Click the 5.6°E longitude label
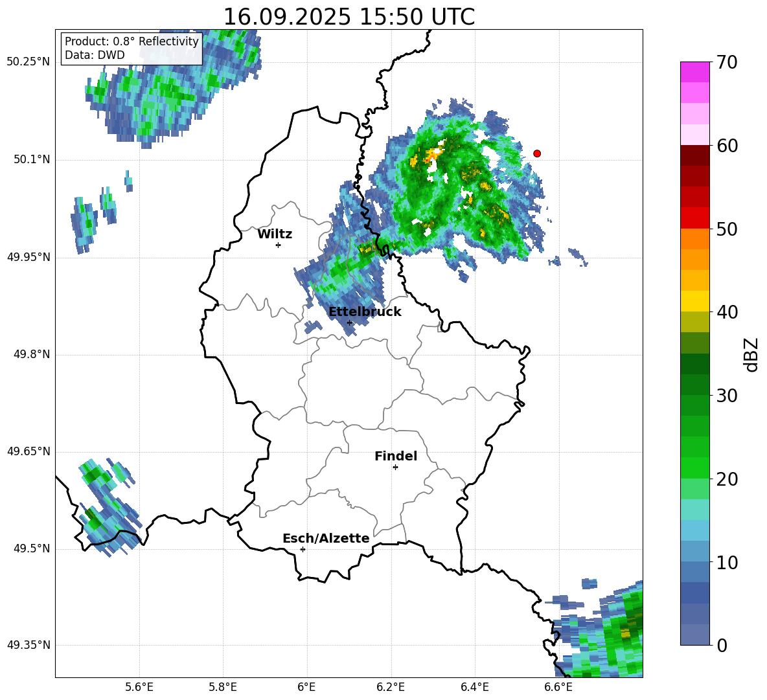This screenshot has width=767, height=700. pyautogui.click(x=139, y=687)
